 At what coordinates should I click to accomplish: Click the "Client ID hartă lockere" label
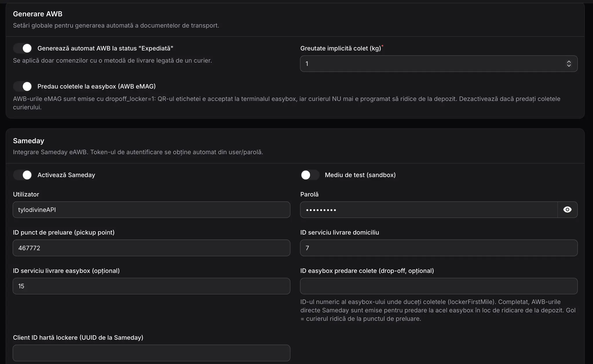tap(78, 338)
